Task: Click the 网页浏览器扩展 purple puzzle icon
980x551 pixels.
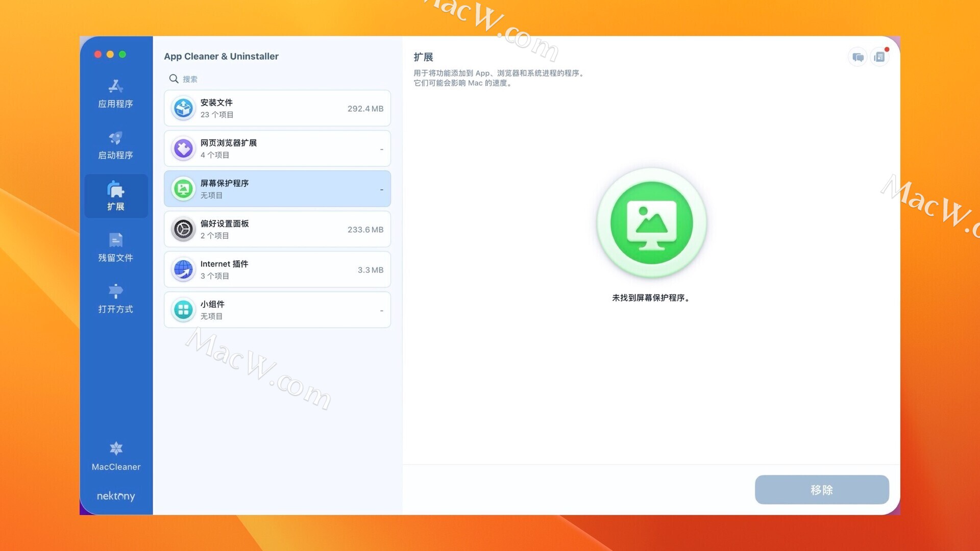Action: (x=183, y=148)
